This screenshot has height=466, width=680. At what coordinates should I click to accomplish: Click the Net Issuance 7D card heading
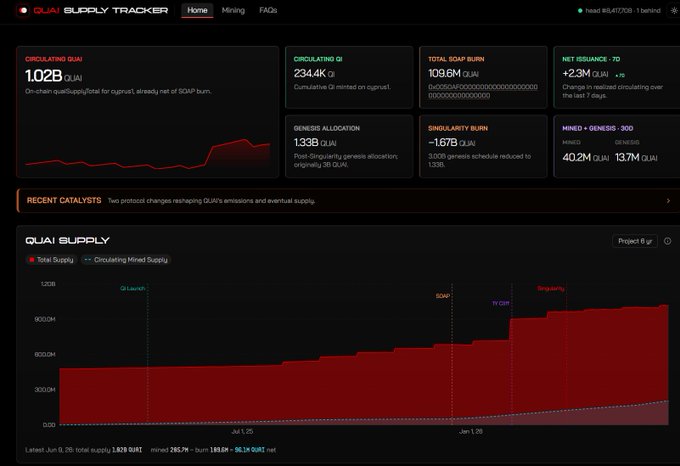[x=591, y=59]
